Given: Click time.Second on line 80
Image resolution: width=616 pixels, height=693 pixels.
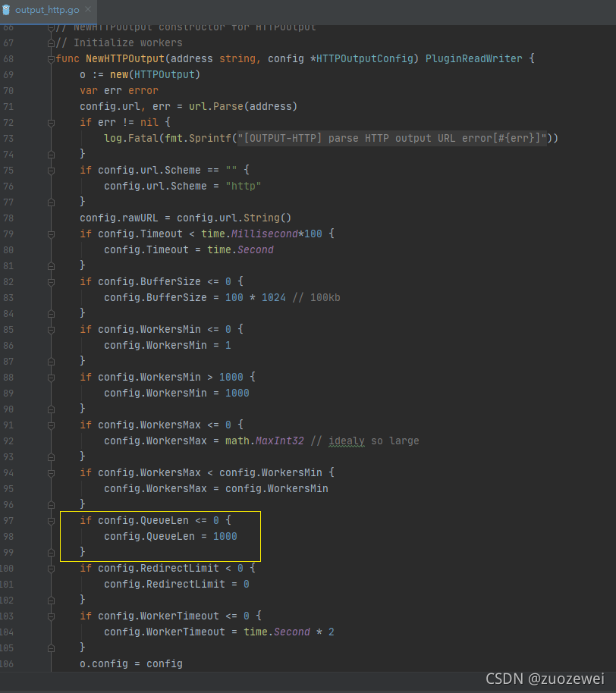Looking at the screenshot, I should pos(240,249).
